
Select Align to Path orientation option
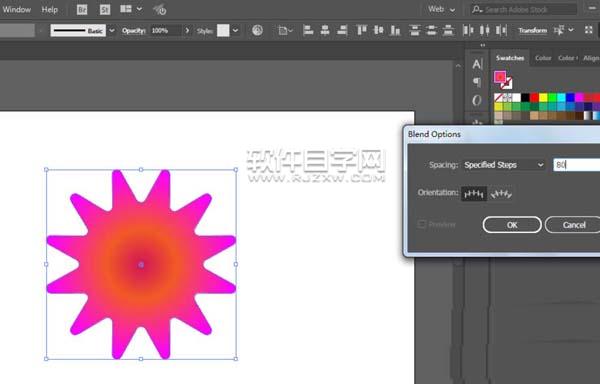pos(501,194)
